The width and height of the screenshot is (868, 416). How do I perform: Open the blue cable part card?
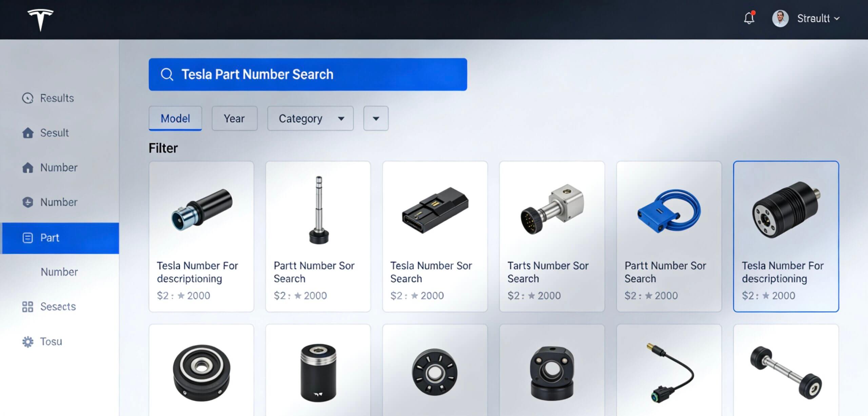click(669, 236)
